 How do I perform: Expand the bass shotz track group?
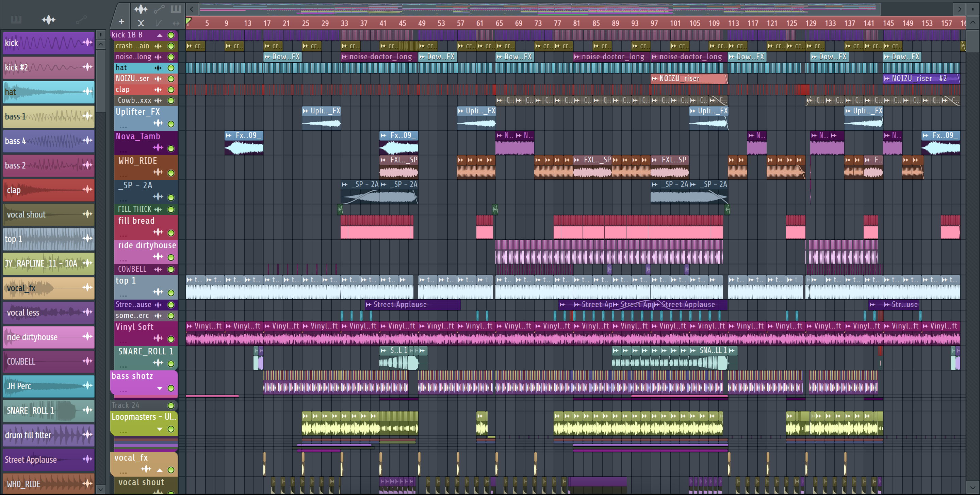tap(160, 388)
